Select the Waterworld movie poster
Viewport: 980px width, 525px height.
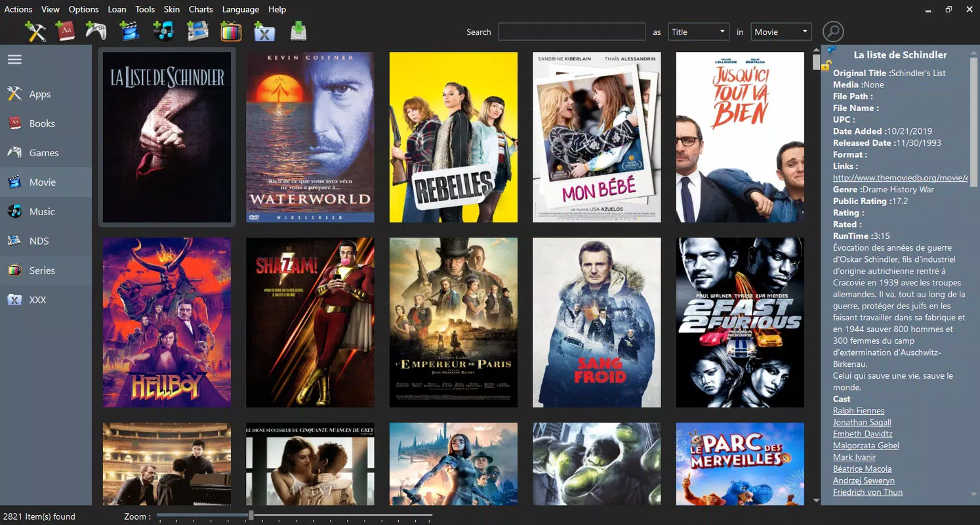[x=310, y=137]
